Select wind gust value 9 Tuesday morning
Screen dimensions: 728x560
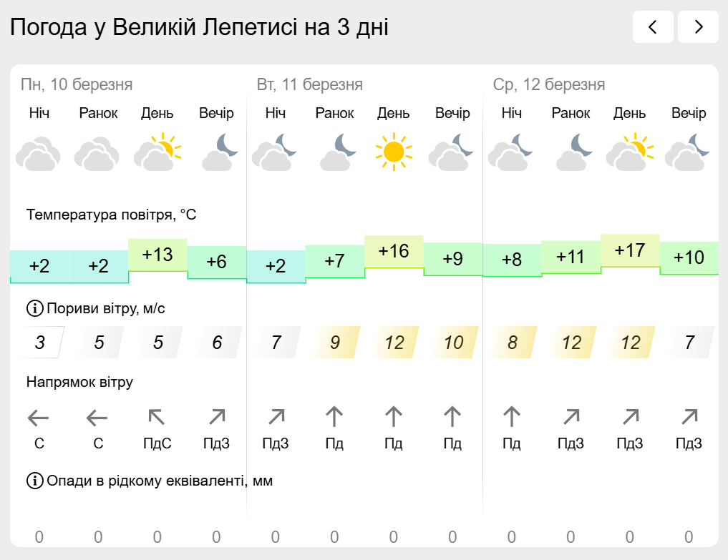pos(335,343)
